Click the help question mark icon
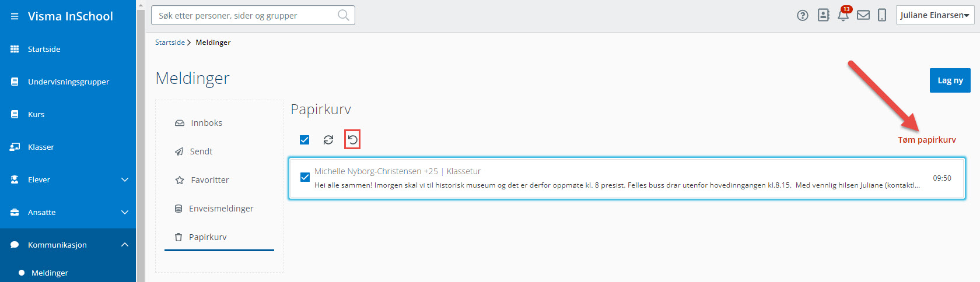Screen dimensions: 980x282 click(x=803, y=16)
